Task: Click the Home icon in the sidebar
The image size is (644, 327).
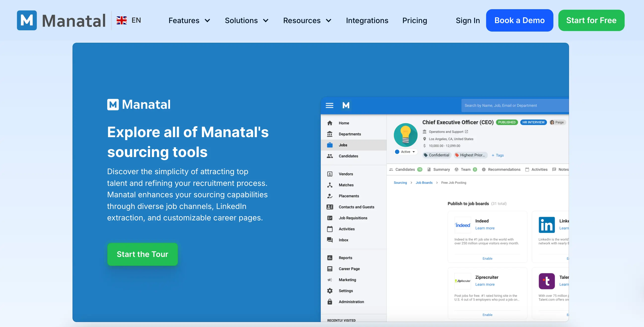Action: [x=330, y=123]
